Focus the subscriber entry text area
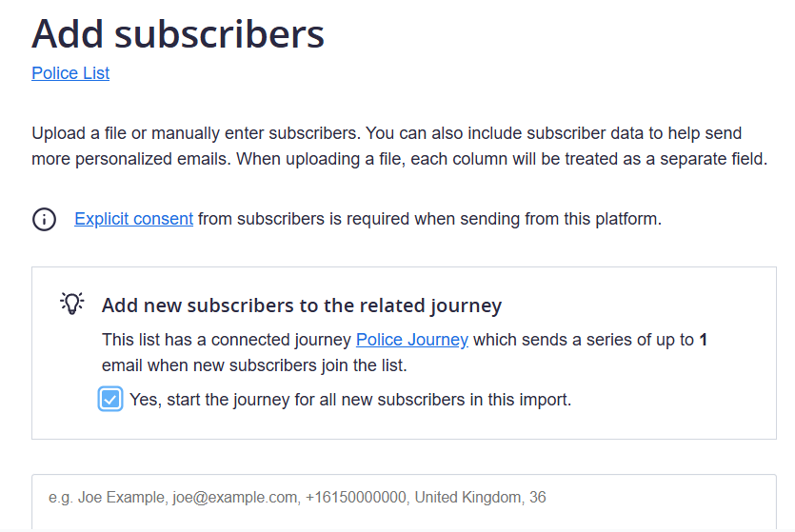 click(x=404, y=502)
